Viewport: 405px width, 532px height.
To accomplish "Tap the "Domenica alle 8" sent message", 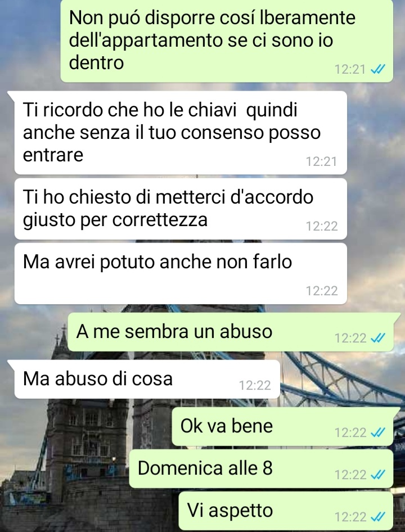I will pos(261,468).
